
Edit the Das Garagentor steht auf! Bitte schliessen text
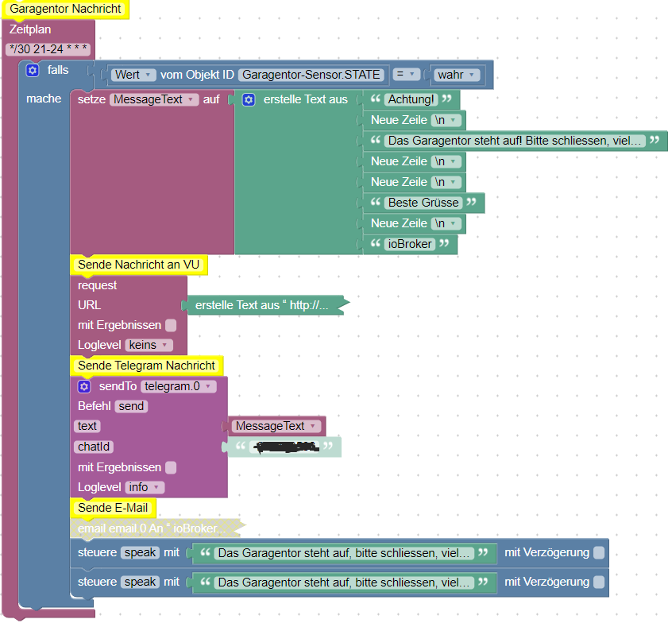pyautogui.click(x=515, y=141)
